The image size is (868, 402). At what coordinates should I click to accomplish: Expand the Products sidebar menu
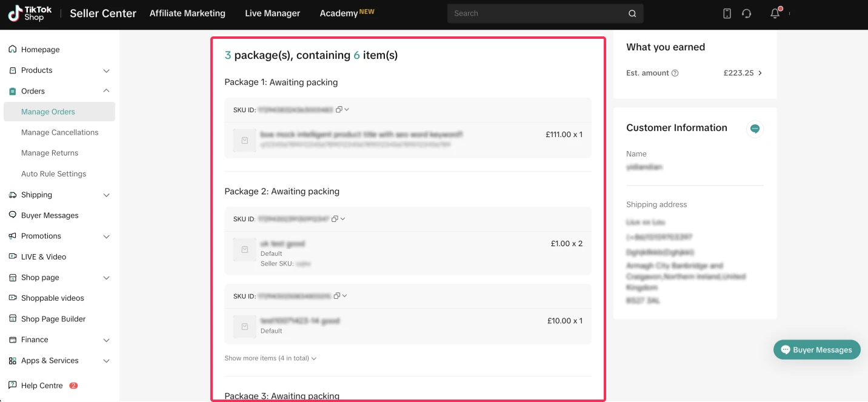[106, 71]
